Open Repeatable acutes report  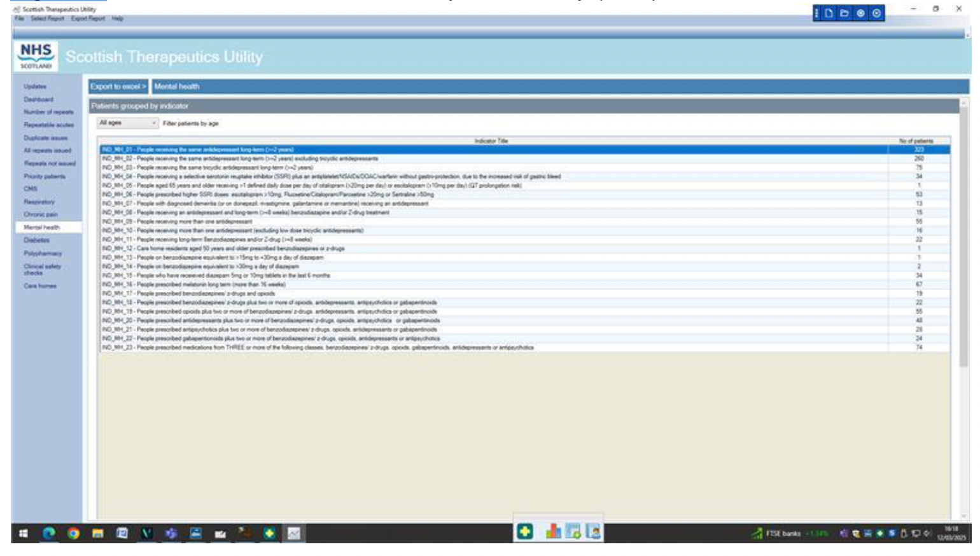49,125
